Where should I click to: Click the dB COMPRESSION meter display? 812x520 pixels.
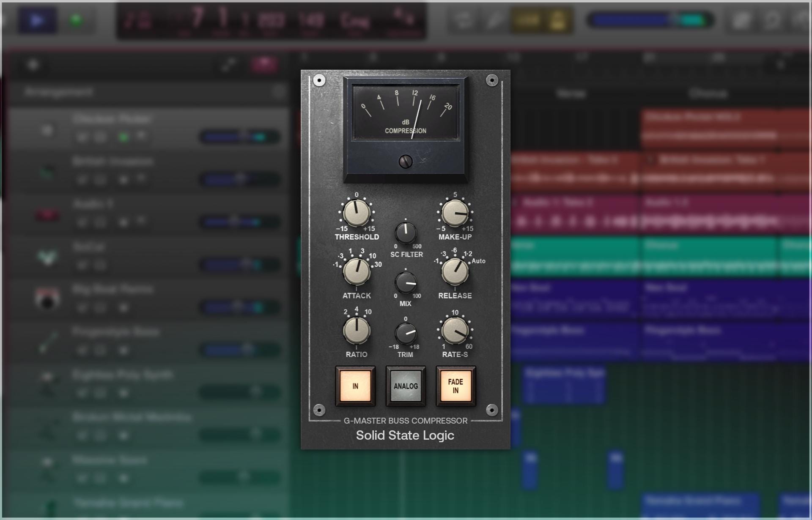click(x=406, y=112)
